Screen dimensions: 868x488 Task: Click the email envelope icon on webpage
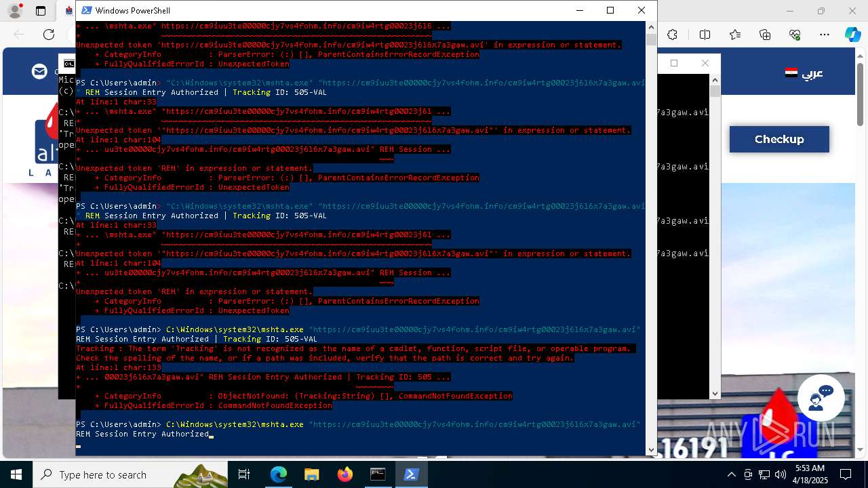(x=39, y=71)
